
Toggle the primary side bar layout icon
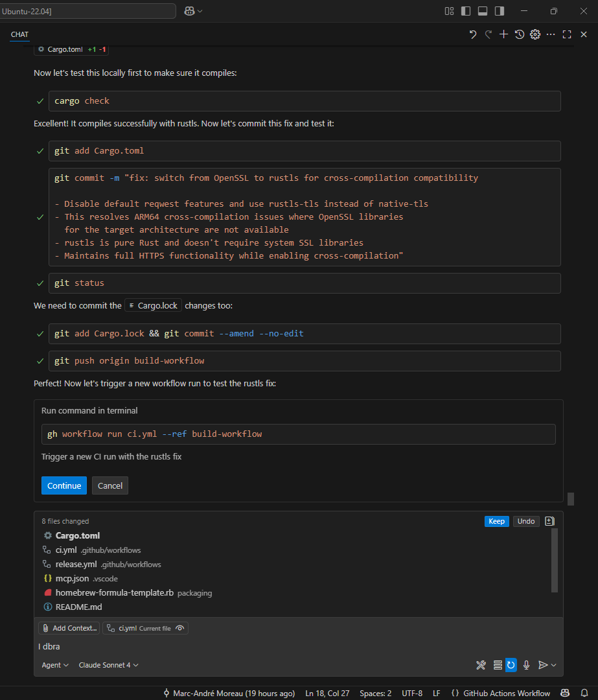point(466,11)
